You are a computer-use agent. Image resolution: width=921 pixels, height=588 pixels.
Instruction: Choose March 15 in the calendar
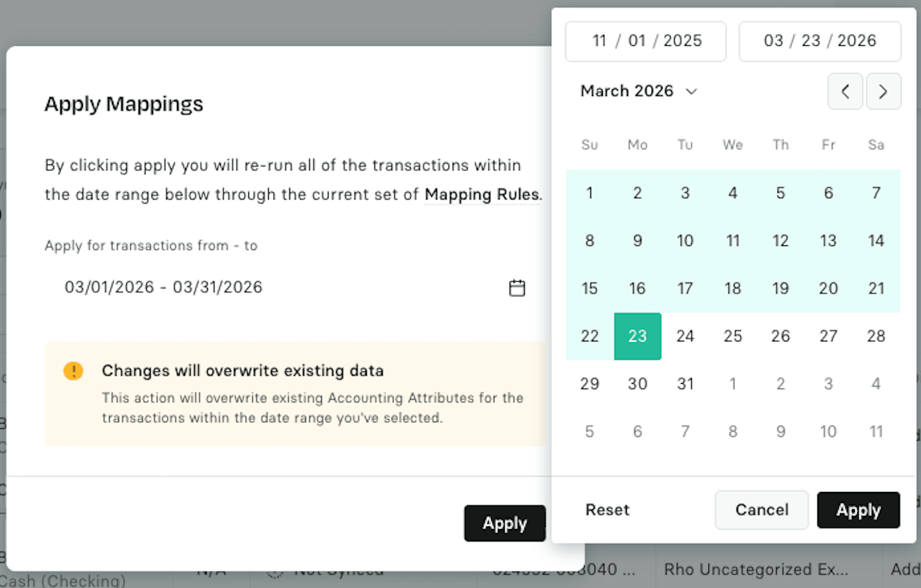pyautogui.click(x=589, y=289)
